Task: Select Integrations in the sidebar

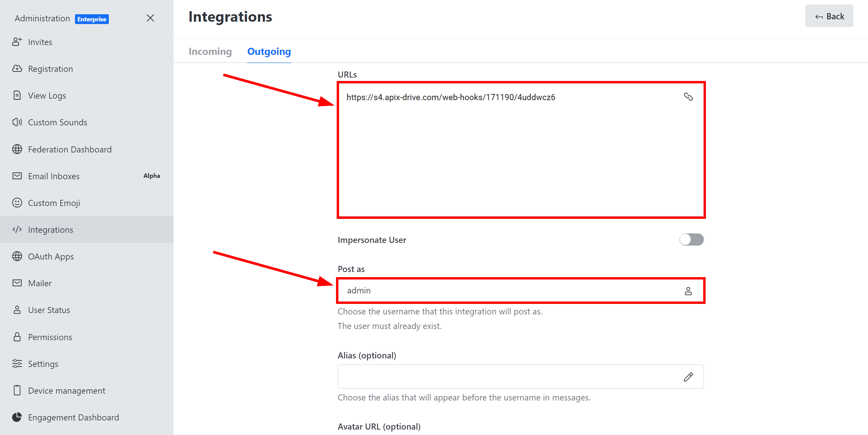Action: click(87, 230)
